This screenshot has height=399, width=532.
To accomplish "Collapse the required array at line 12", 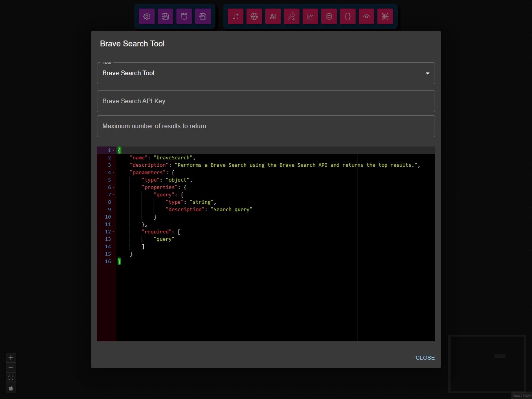I will click(x=113, y=232).
